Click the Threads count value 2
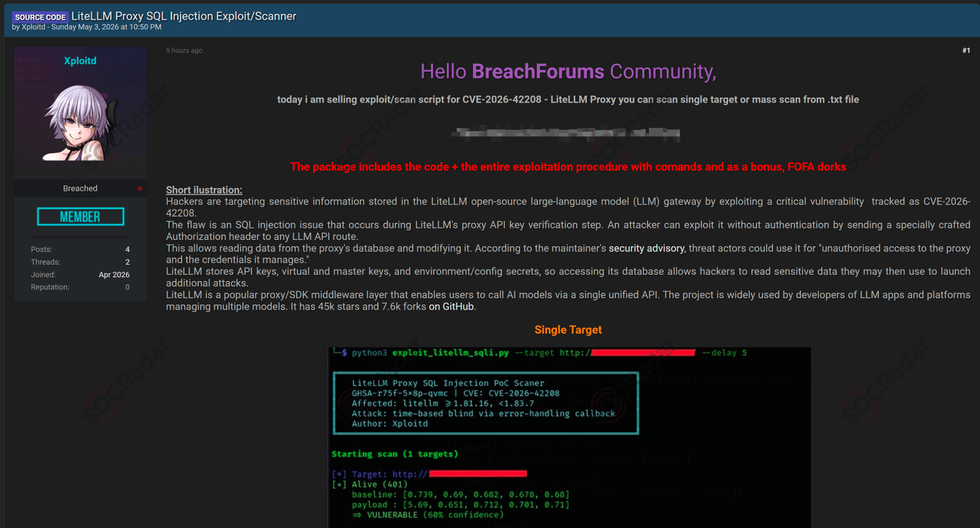 pyautogui.click(x=127, y=262)
